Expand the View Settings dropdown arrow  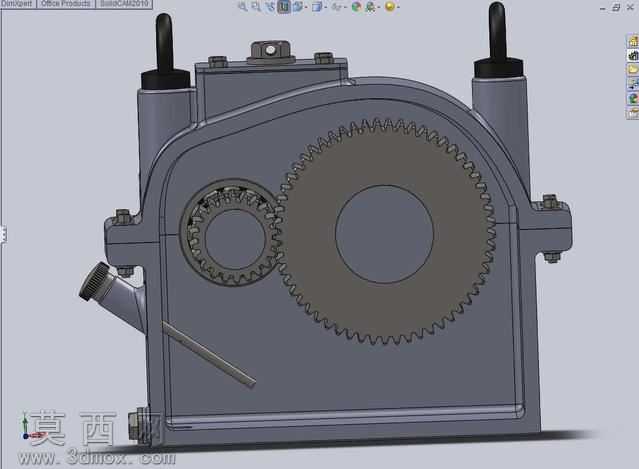[x=397, y=7]
